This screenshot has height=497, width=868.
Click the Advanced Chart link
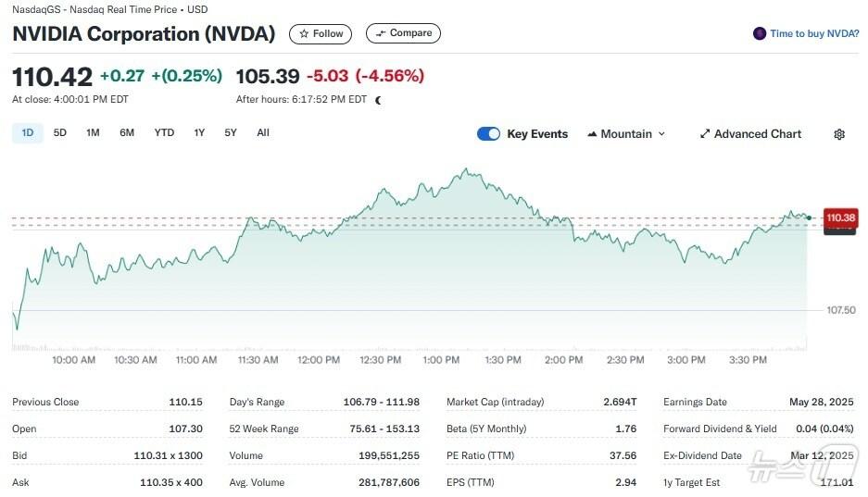click(757, 134)
